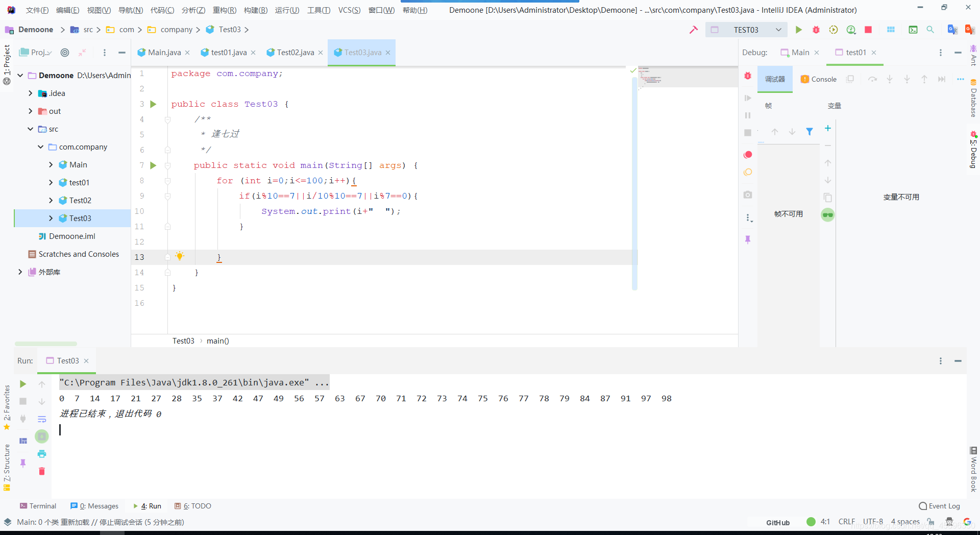Clear console output with the red trash icon
The width and height of the screenshot is (980, 535).
(42, 471)
